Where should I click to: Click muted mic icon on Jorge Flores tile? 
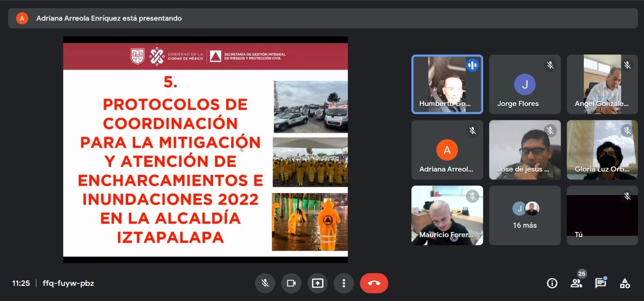click(x=550, y=65)
